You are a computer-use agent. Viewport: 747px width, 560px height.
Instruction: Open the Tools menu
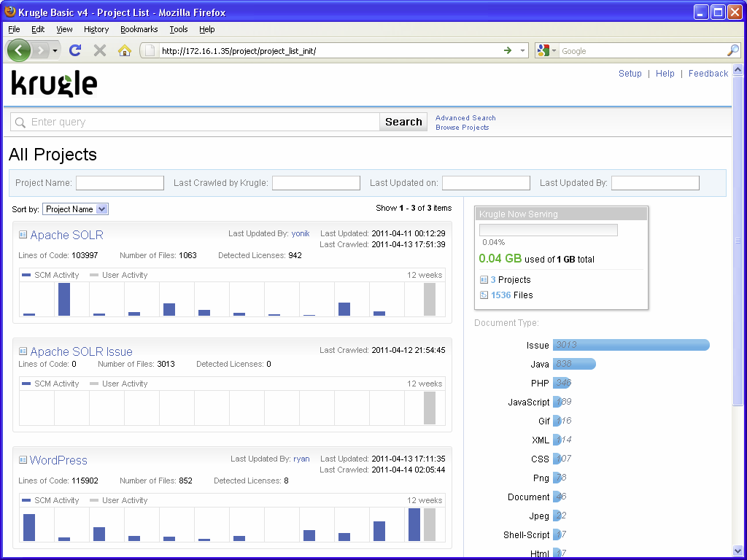(179, 29)
